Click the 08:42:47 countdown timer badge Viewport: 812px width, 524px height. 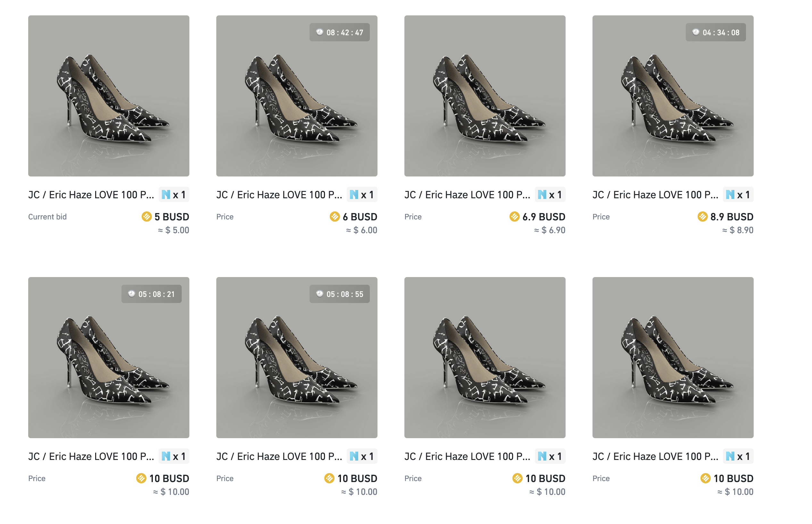point(339,32)
